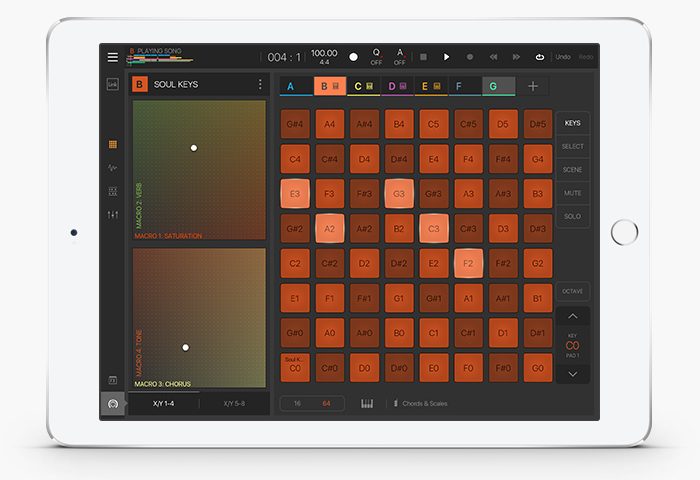Tap the C0 Soul K... pad
700x480 pixels.
coord(295,368)
